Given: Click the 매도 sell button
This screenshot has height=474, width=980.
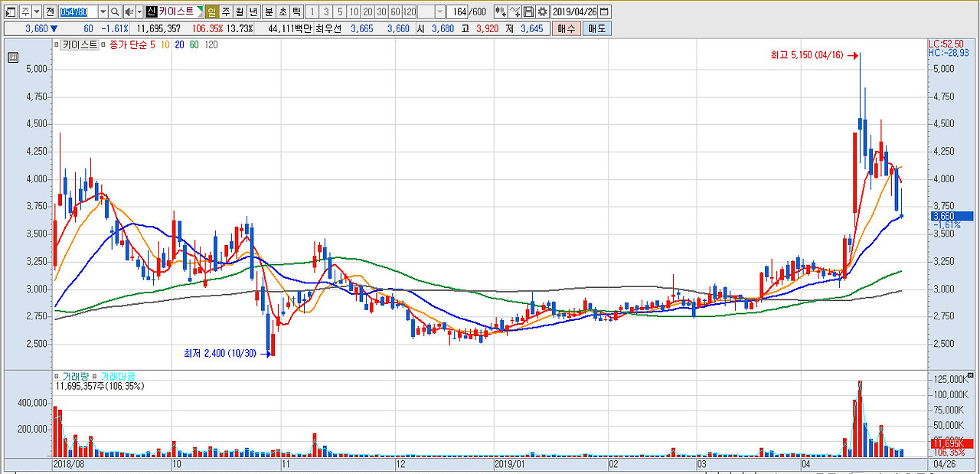Looking at the screenshot, I should click(x=596, y=28).
